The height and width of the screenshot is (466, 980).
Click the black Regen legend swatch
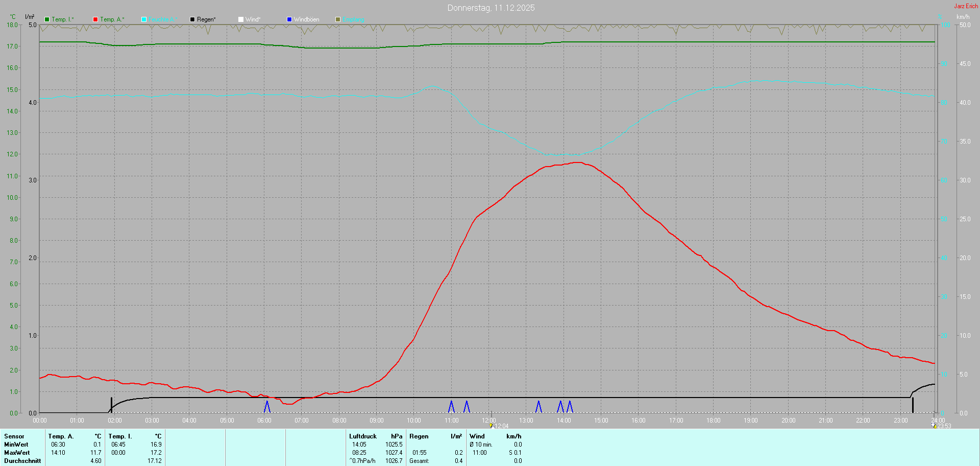click(x=192, y=19)
